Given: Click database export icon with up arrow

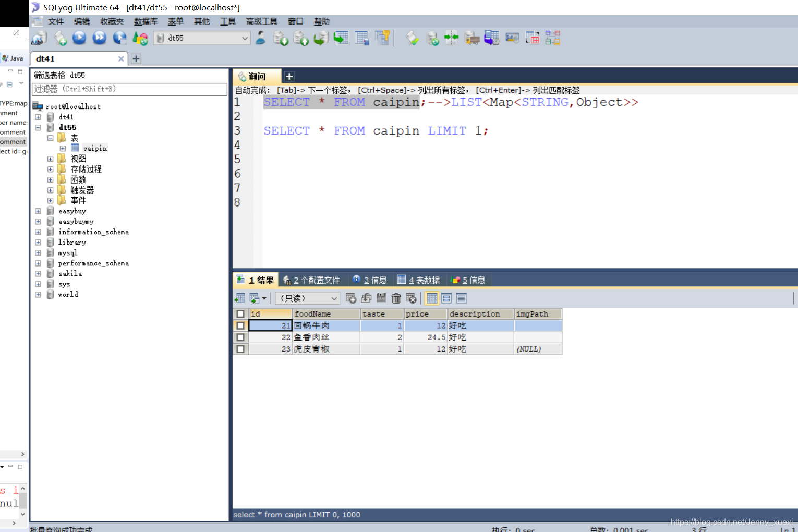Looking at the screenshot, I should pyautogui.click(x=301, y=38).
